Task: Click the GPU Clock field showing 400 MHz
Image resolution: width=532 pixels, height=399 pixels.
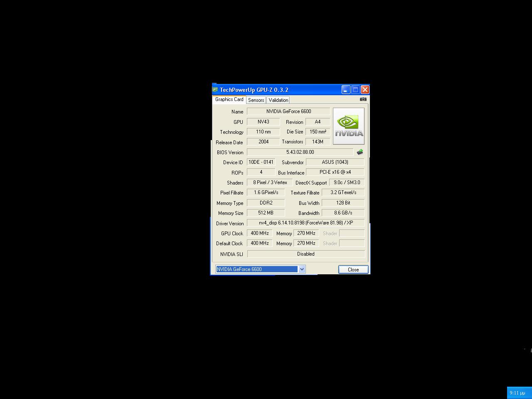Action: click(260, 233)
